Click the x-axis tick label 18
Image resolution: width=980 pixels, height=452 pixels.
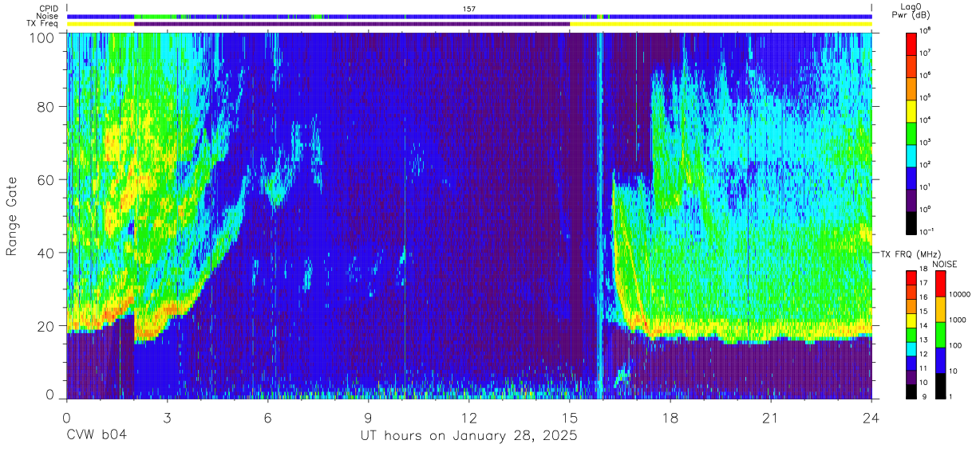tap(670, 418)
